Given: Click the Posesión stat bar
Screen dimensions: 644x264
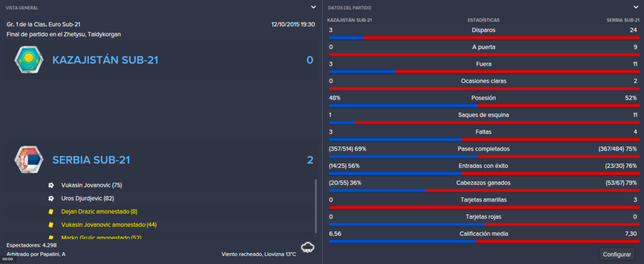Looking at the screenshot, I should pos(484,105).
